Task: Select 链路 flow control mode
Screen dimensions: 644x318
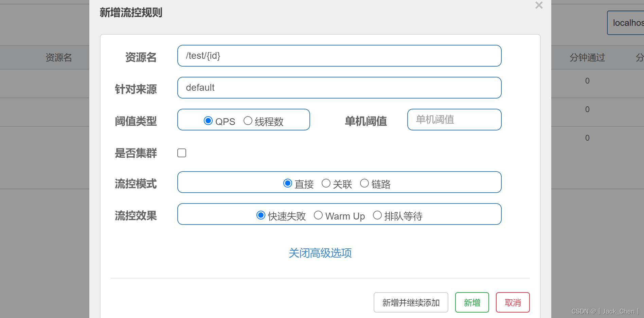Action: coord(364,183)
